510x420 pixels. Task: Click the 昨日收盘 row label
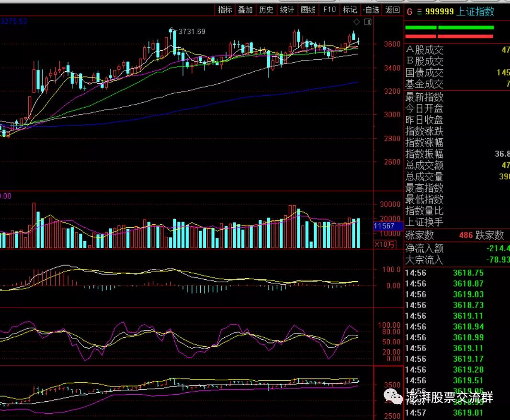[424, 120]
